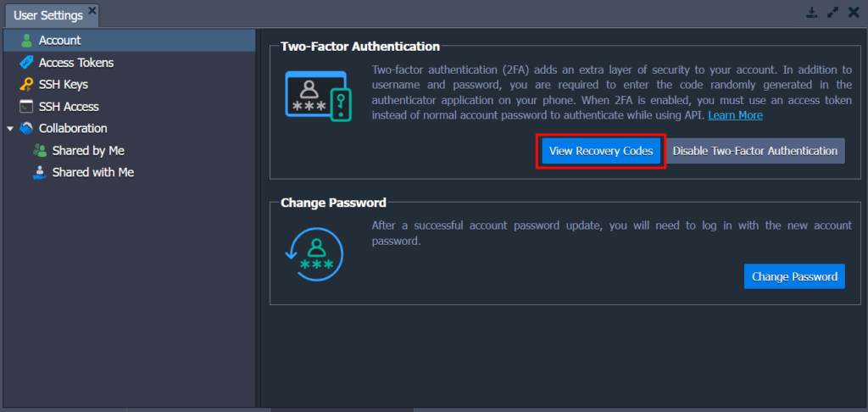The height and width of the screenshot is (412, 868).
Task: Click the Shared with Me icon
Action: point(40,172)
